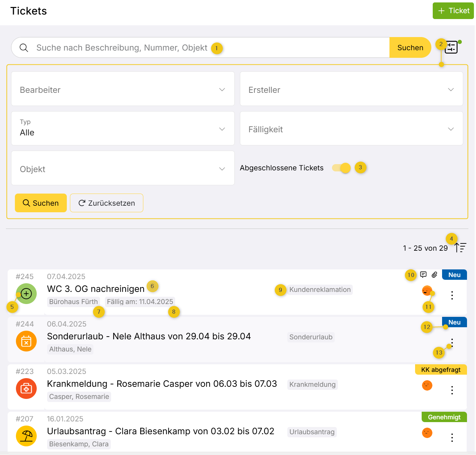The width and height of the screenshot is (476, 455).
Task: Open the Fälligkeit dropdown
Action: pyautogui.click(x=351, y=129)
